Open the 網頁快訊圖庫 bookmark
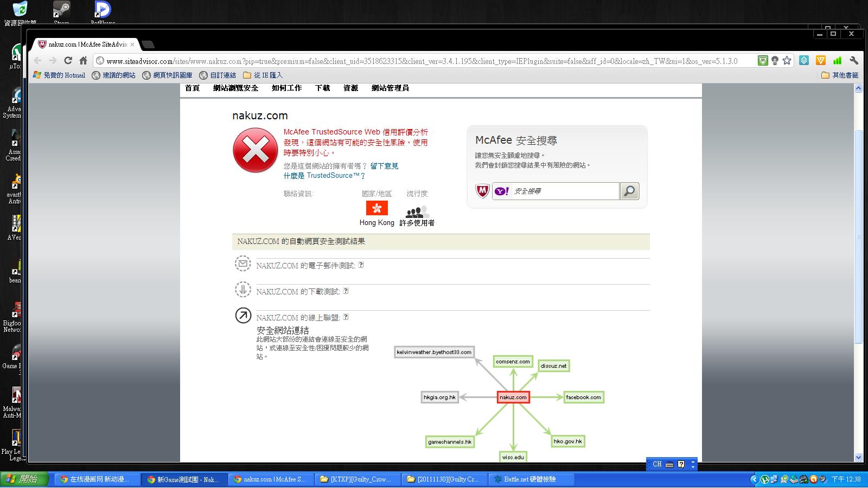Screen dimensions: 868x488 click(x=168, y=75)
